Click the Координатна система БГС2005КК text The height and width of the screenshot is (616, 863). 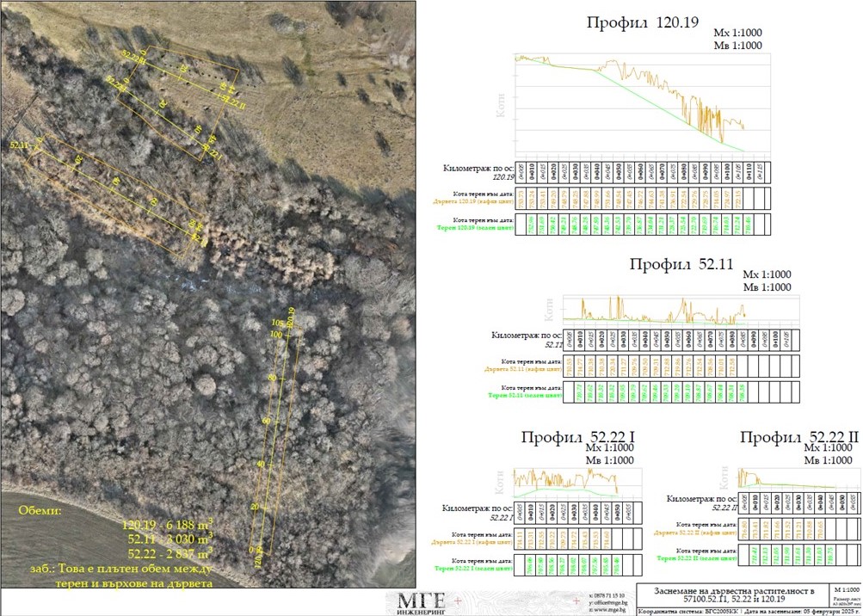tap(673, 611)
